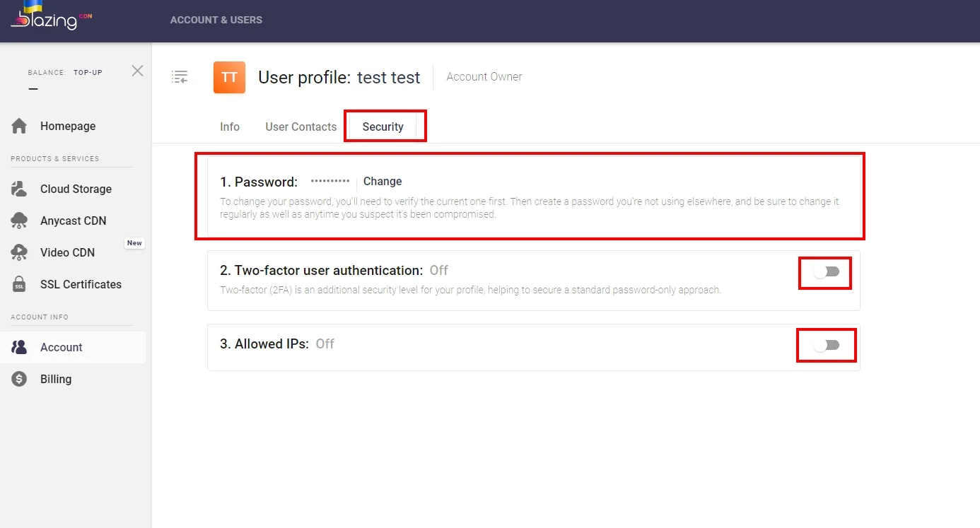Turn on the Allowed IPs switch
This screenshot has height=528, width=980.
(826, 345)
